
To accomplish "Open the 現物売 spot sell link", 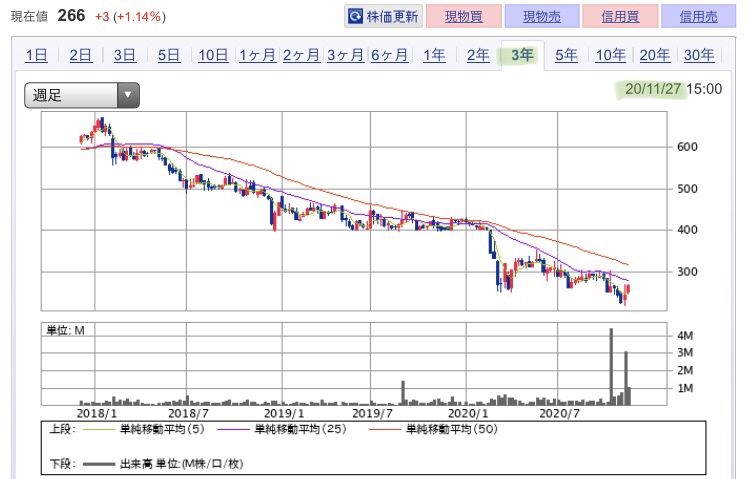I will (542, 17).
